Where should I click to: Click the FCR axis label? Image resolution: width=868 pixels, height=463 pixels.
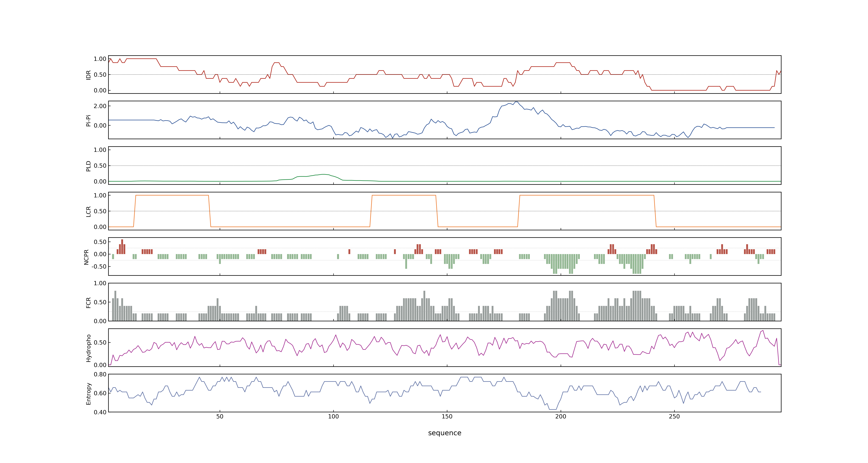click(89, 303)
